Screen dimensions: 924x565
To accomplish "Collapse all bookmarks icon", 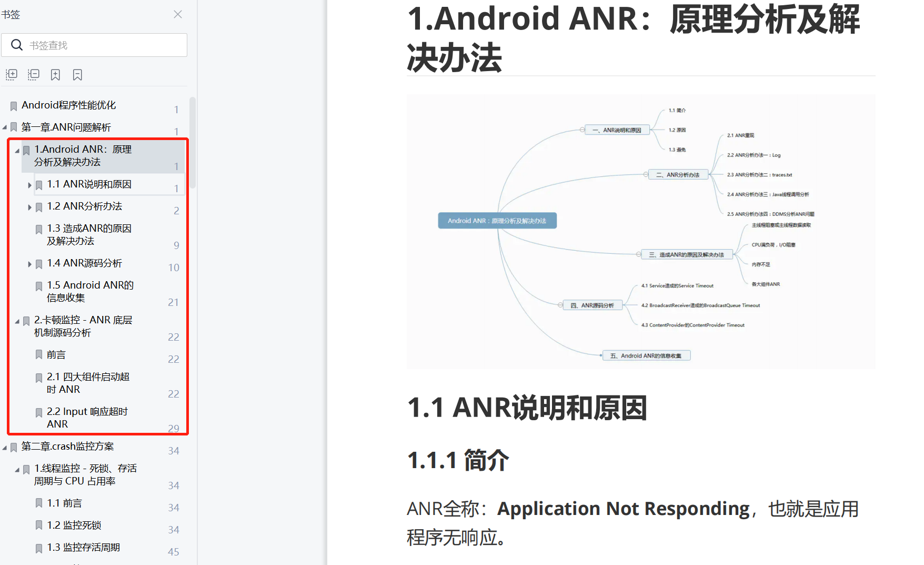I will pyautogui.click(x=34, y=75).
